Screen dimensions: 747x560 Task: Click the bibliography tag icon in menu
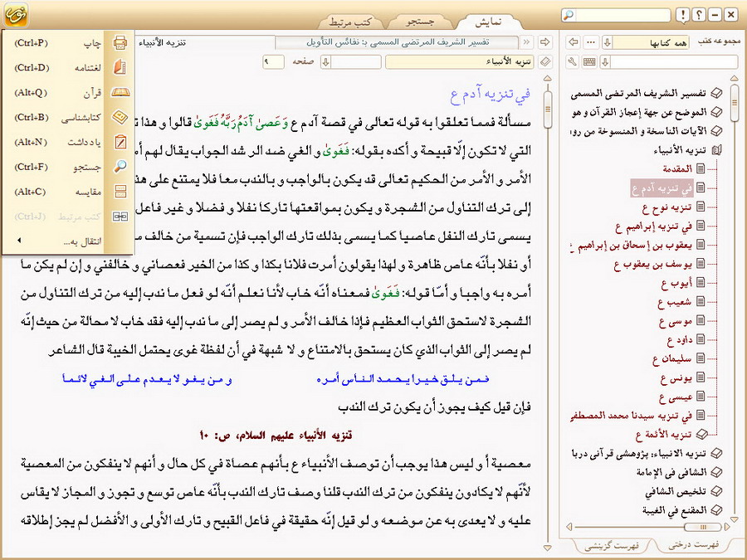point(120,117)
